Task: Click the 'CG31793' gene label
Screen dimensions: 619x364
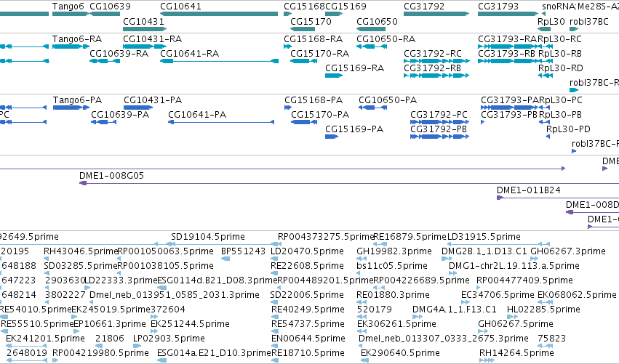Action: (x=498, y=7)
